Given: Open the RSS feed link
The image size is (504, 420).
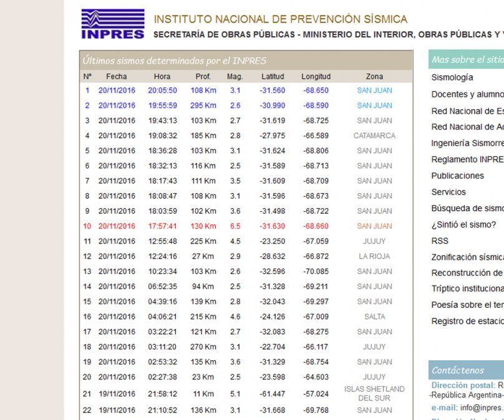Looking at the screenshot, I should click(x=440, y=241).
